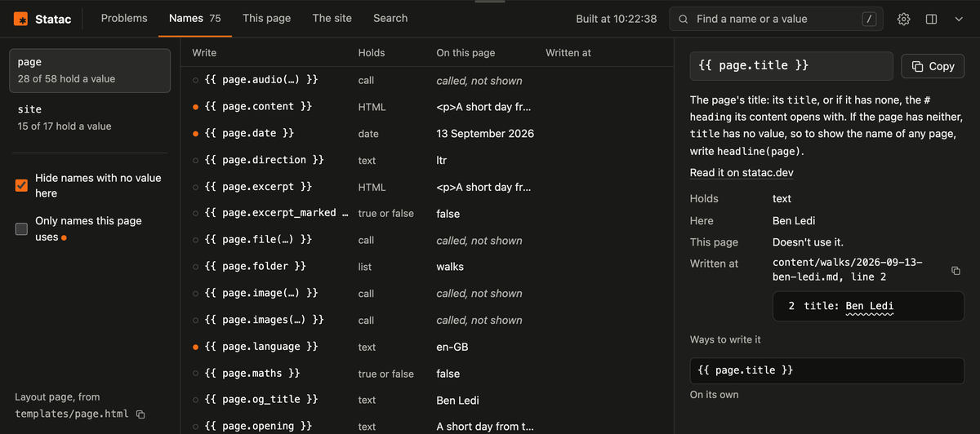The width and height of the screenshot is (980, 434).
Task: Click the search magnifier icon
Action: pyautogui.click(x=684, y=19)
